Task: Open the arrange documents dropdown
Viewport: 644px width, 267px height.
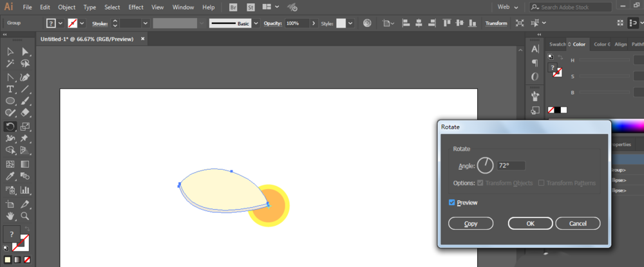Action: pyautogui.click(x=270, y=7)
